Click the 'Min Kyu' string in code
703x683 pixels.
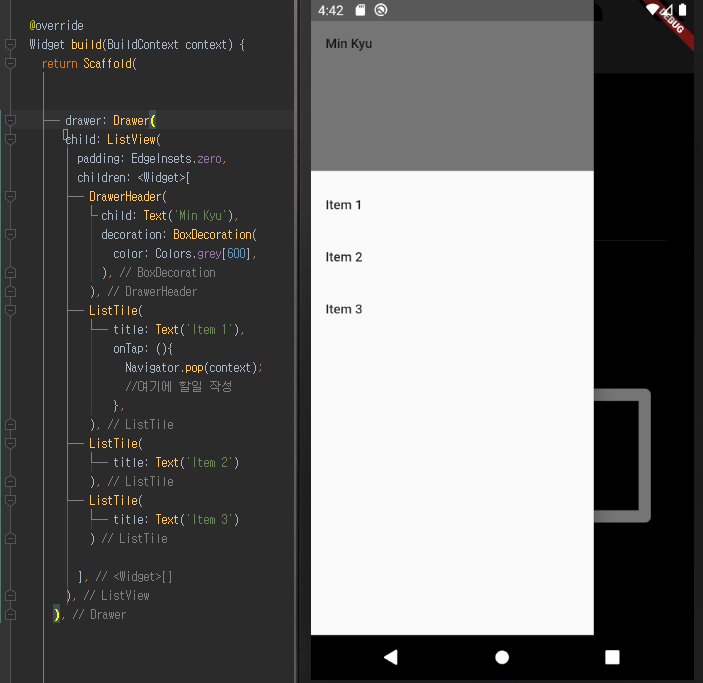click(201, 216)
